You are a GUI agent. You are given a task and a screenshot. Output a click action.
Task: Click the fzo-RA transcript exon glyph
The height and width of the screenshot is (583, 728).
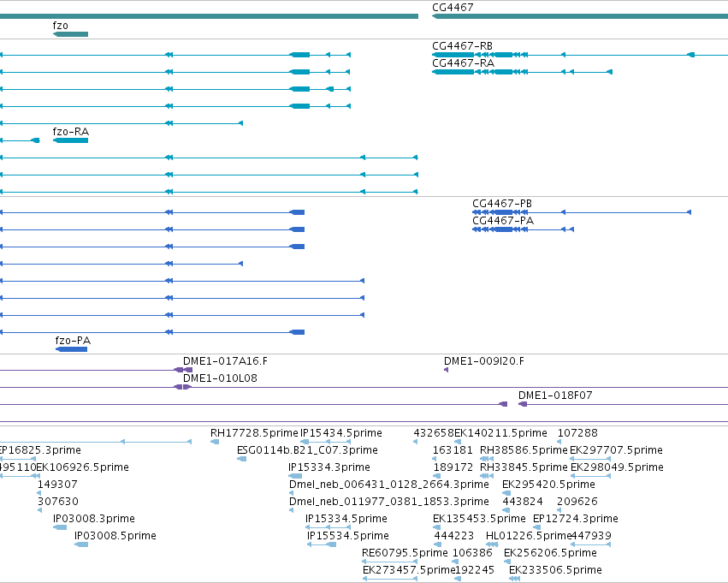pyautogui.click(x=70, y=140)
